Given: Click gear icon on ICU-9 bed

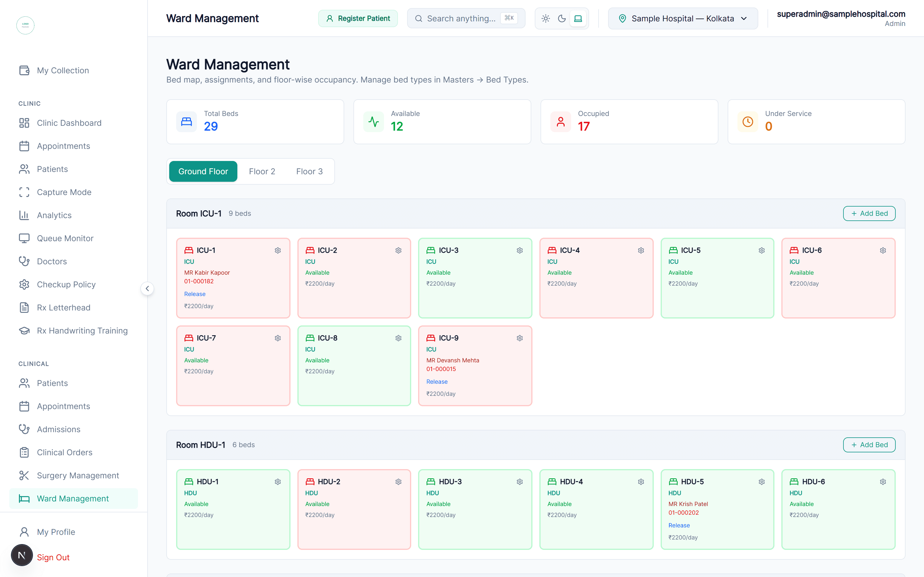Looking at the screenshot, I should point(520,338).
